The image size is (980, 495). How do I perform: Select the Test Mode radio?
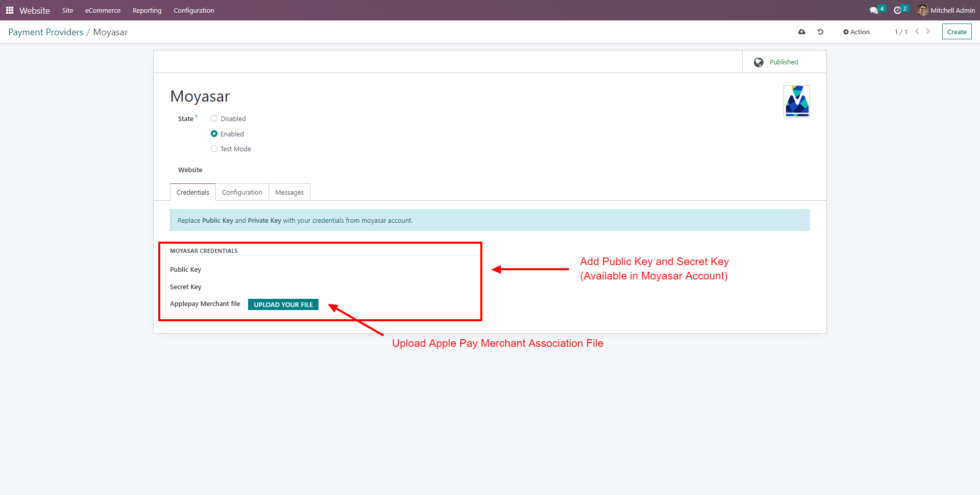tap(214, 149)
